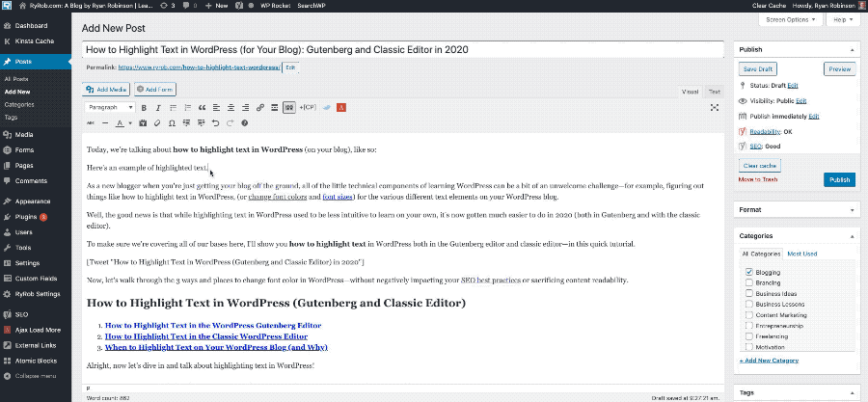
Task: Open keyboard shortcuts help icon
Action: (x=244, y=123)
